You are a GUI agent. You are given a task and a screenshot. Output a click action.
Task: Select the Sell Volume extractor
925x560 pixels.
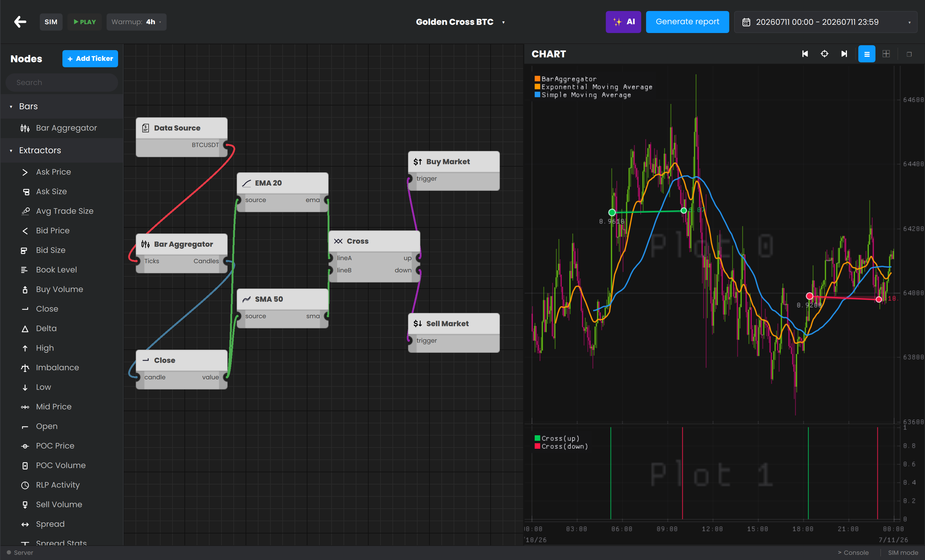click(61, 504)
